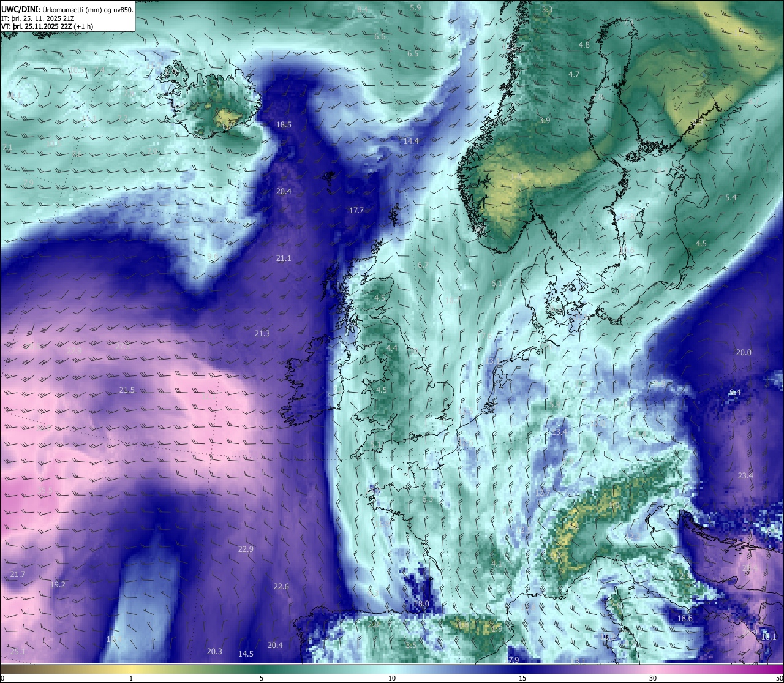The width and height of the screenshot is (784, 683).
Task: Select the 5.9 value at top edge
Action: point(415,7)
